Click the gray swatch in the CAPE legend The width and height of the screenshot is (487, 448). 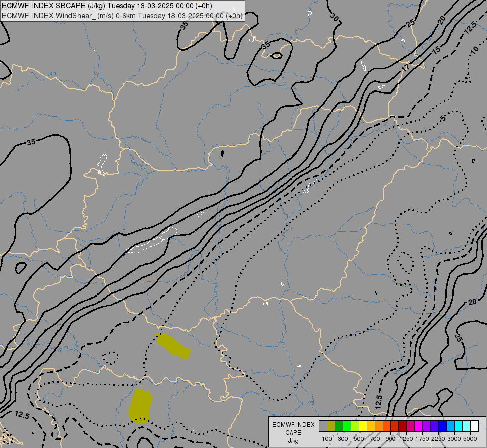(x=323, y=426)
